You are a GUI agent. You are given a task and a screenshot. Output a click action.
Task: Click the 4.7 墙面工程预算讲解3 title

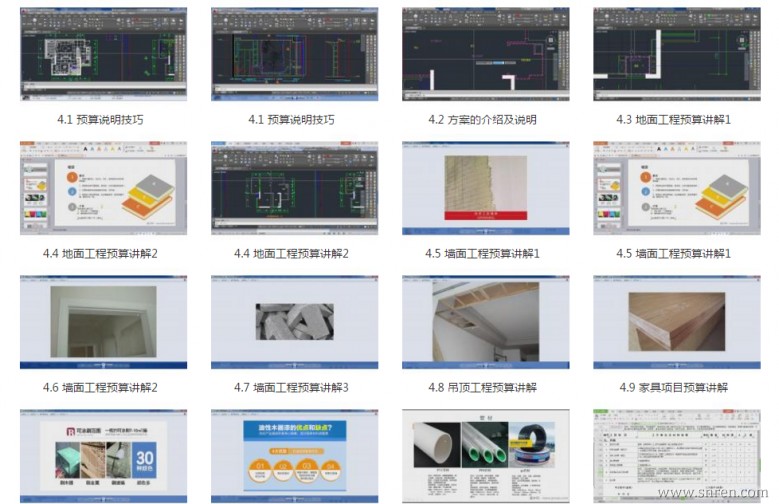click(x=292, y=388)
